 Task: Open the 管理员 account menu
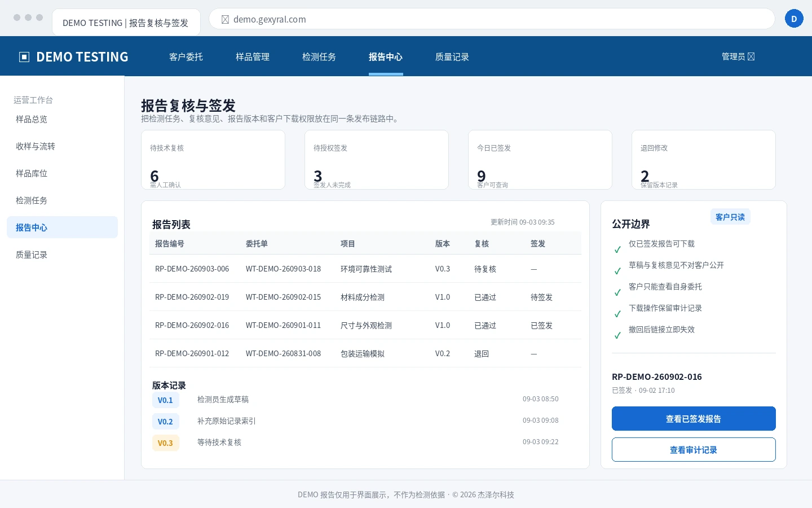738,56
